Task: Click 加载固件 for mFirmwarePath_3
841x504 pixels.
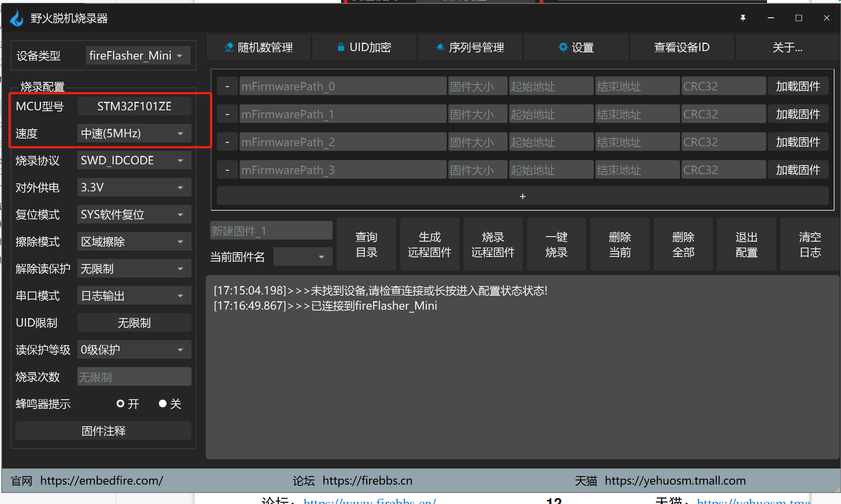Action: click(798, 170)
